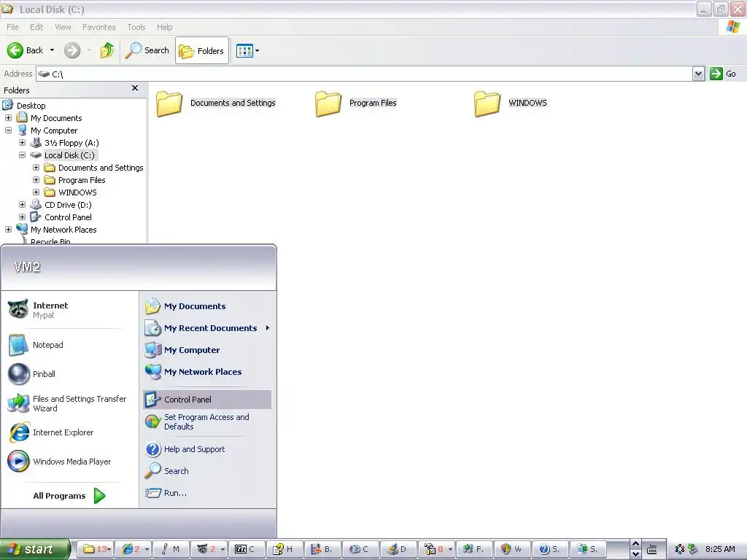Toggle the Folders pane button

pos(202,50)
